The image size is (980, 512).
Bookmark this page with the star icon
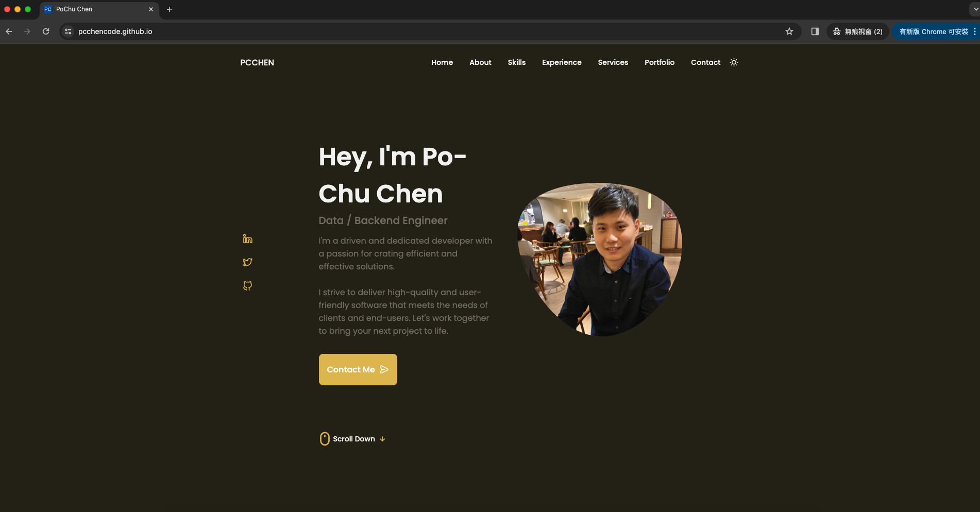(789, 31)
